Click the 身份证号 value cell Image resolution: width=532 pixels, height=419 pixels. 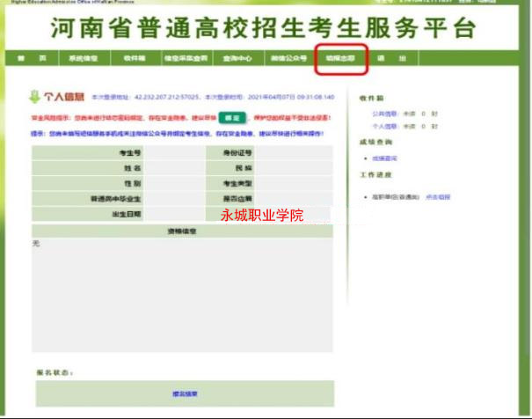[295, 153]
